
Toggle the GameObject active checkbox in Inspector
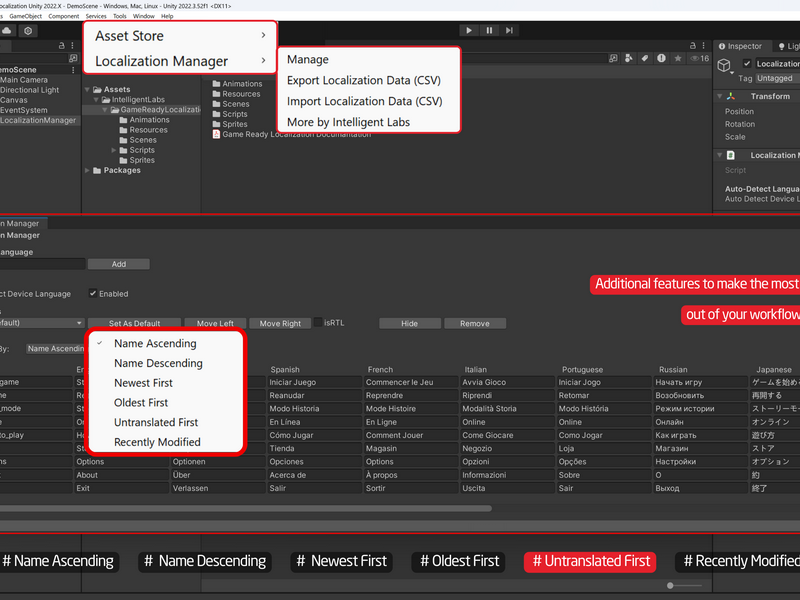(747, 63)
